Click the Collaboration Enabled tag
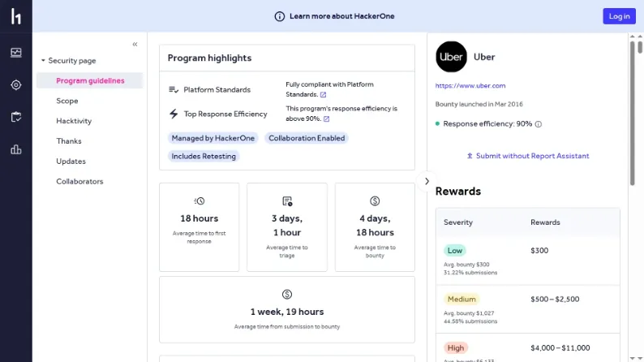 pyautogui.click(x=307, y=138)
